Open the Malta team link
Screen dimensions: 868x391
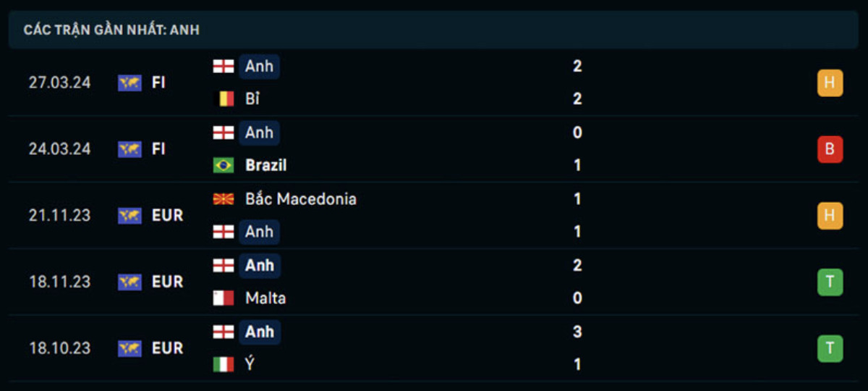click(265, 298)
